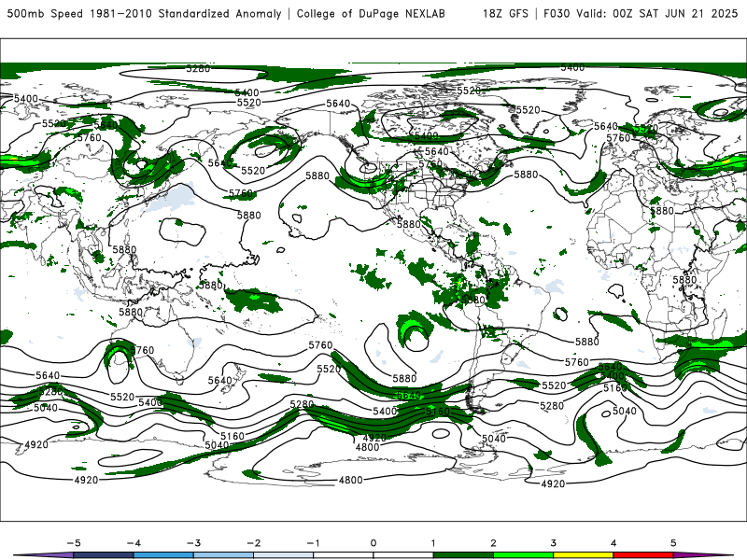The height and width of the screenshot is (560, 747).
Task: Click the 'F030 Valid: 00Z SAT JUN 21 2025' text
Action: 641,14
